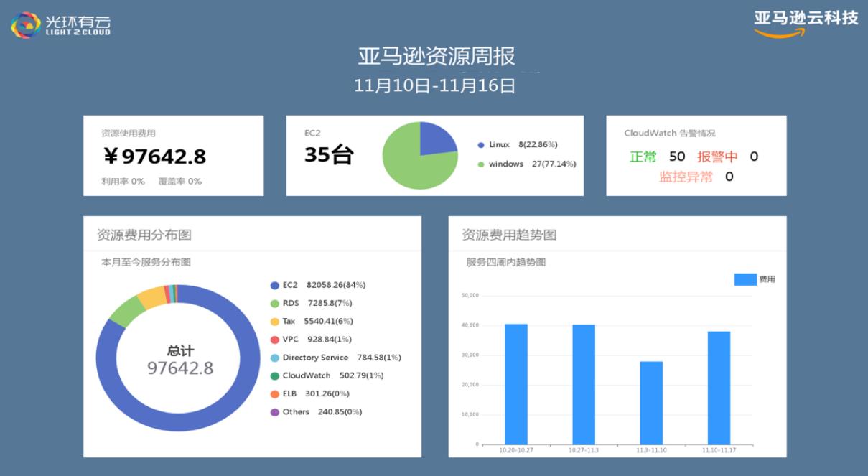The width and height of the screenshot is (868, 476).
Task: Click the 20,000 y-axis label
Action: click(x=469, y=385)
